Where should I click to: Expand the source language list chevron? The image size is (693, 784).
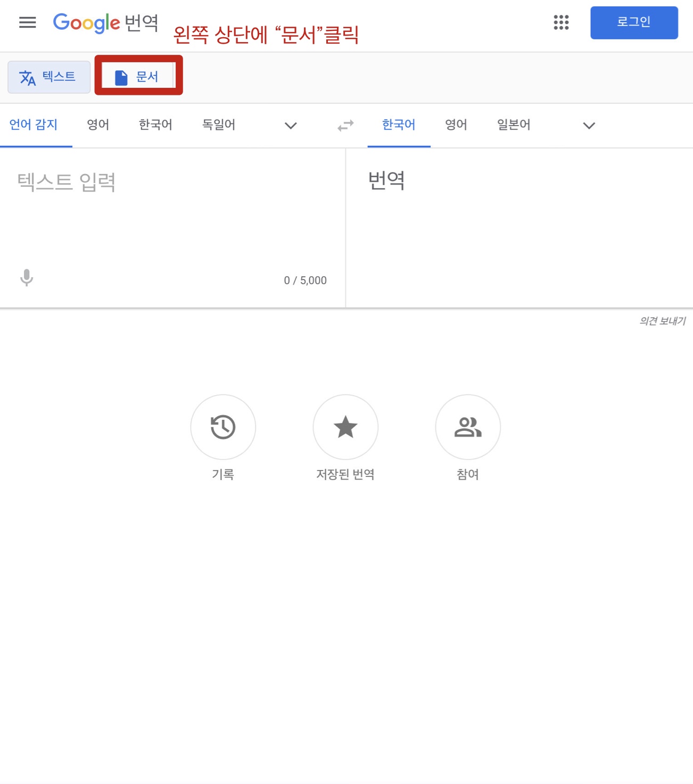[x=291, y=126]
